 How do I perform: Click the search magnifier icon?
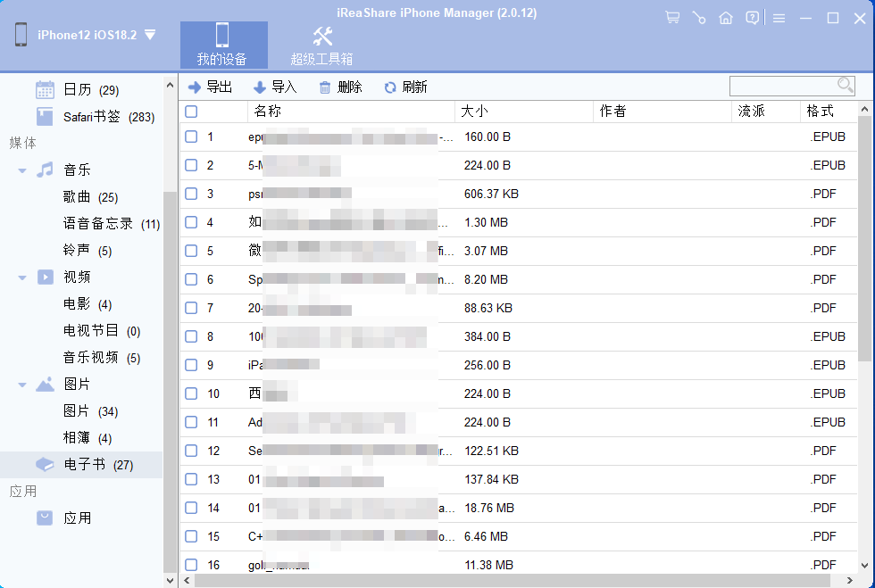(846, 85)
